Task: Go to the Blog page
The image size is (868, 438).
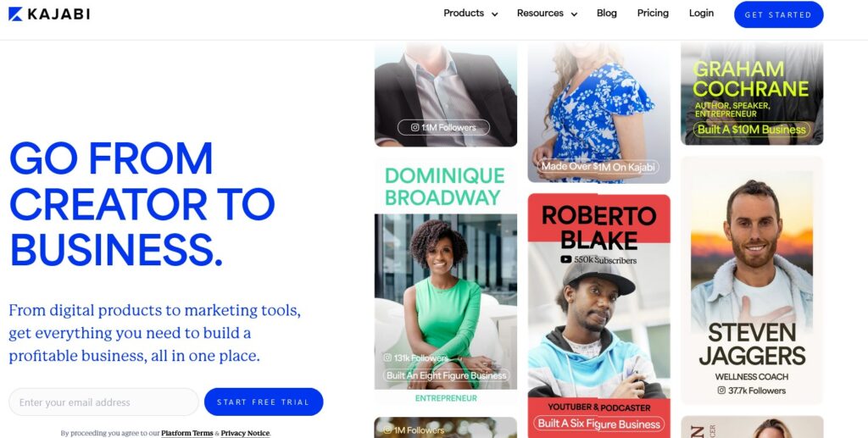Action: tap(607, 14)
